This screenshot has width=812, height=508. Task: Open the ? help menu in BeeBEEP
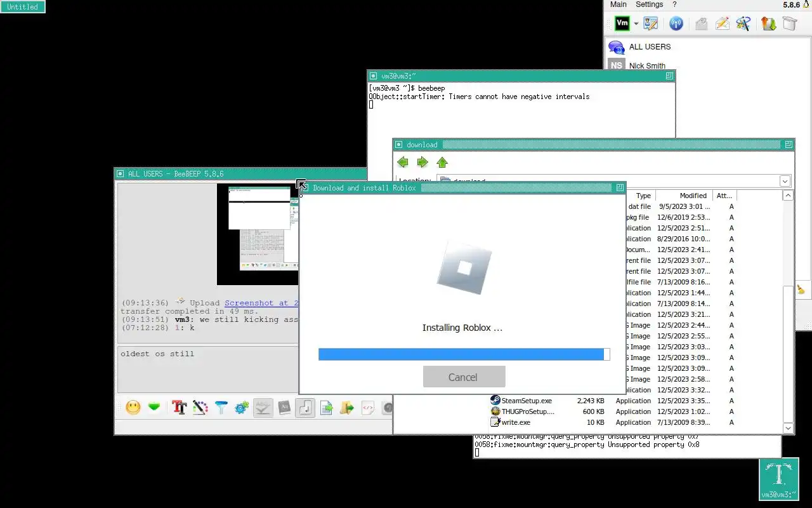click(674, 4)
